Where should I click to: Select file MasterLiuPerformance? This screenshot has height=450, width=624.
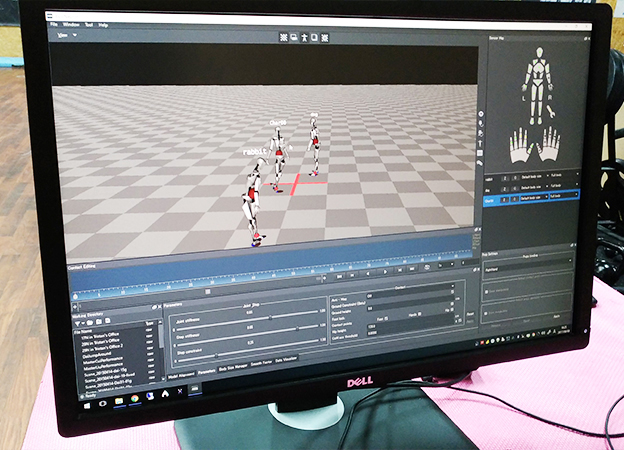103,365
